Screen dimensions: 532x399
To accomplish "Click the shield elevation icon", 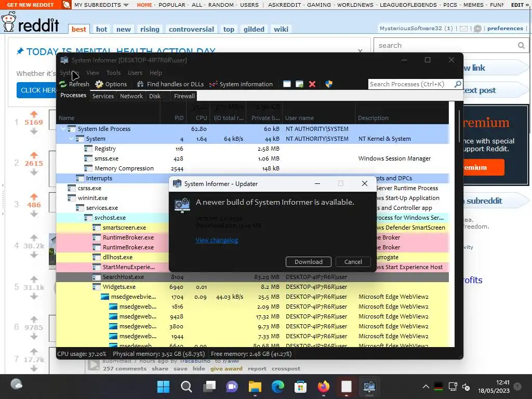I will [329, 84].
